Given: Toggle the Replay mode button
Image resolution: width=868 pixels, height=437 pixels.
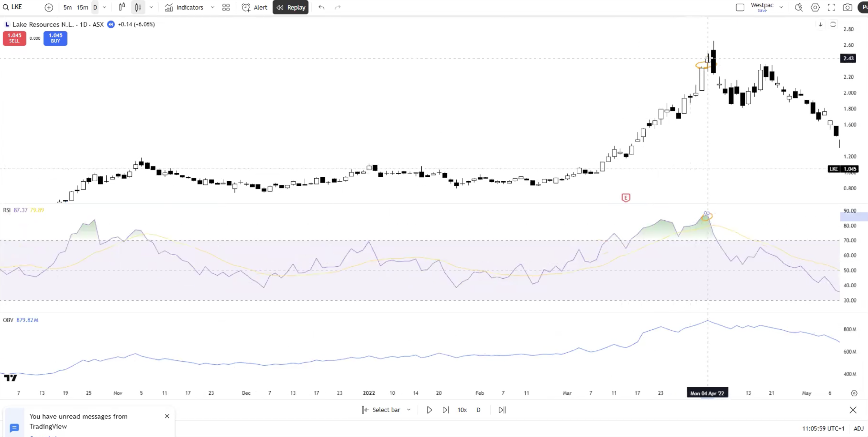Looking at the screenshot, I should pyautogui.click(x=291, y=7).
